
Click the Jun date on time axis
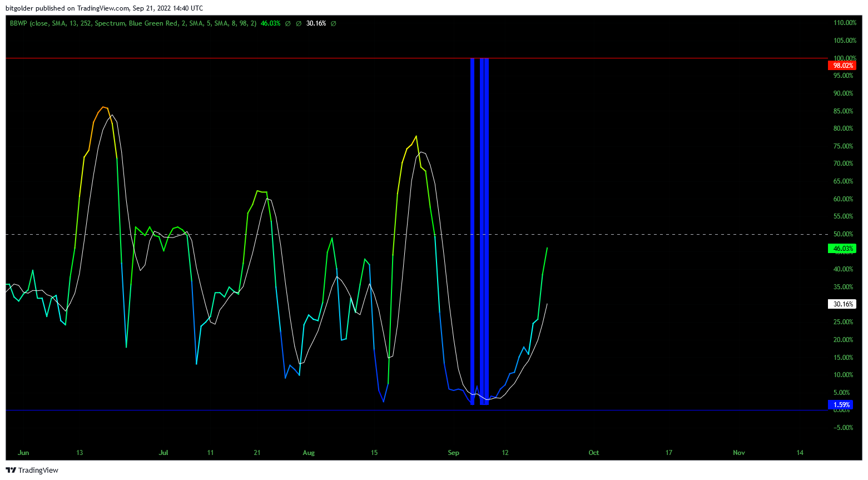point(23,453)
